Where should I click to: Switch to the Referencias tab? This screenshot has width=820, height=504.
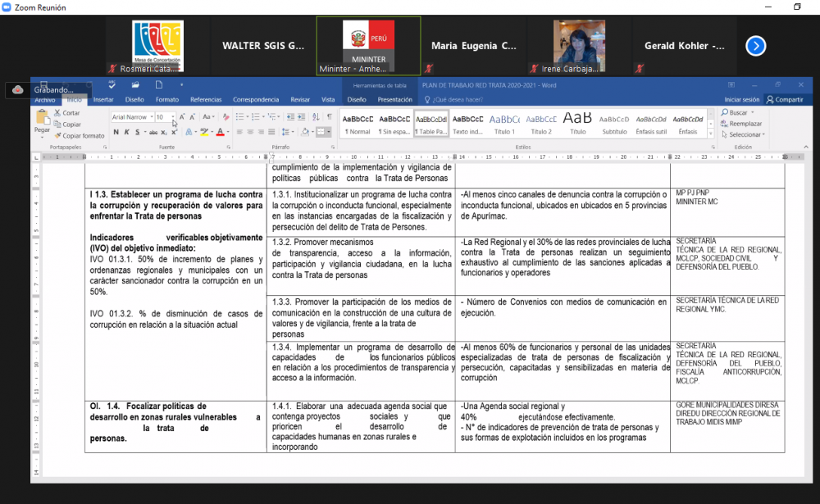206,99
